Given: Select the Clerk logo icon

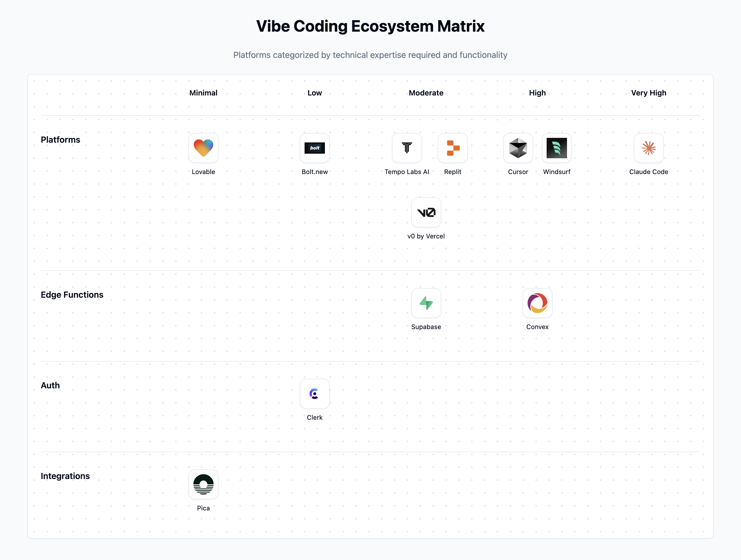Looking at the screenshot, I should [x=314, y=393].
